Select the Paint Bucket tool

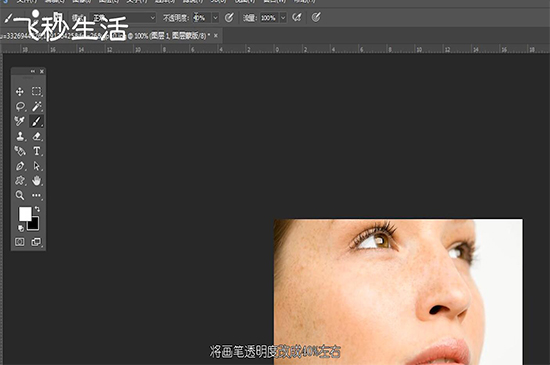click(x=20, y=151)
